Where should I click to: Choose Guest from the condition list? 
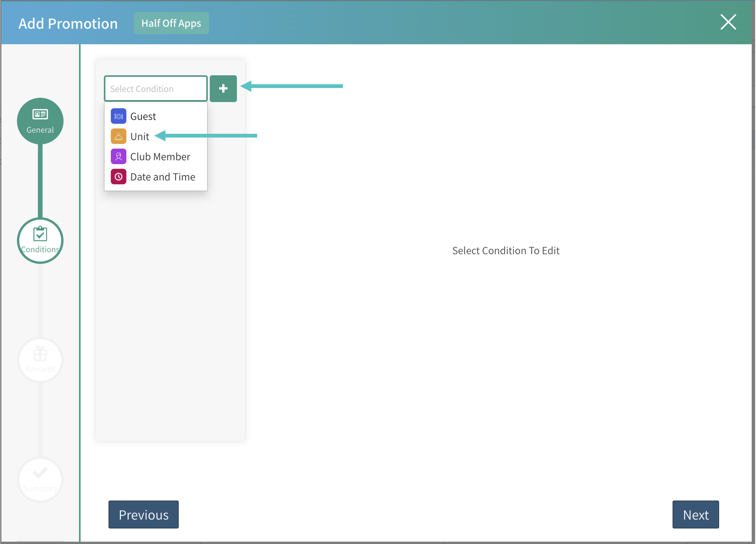click(143, 116)
